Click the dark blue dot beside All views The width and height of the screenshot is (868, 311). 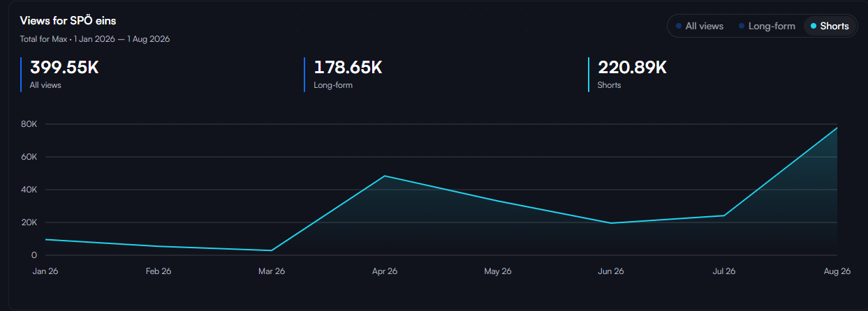point(679,26)
